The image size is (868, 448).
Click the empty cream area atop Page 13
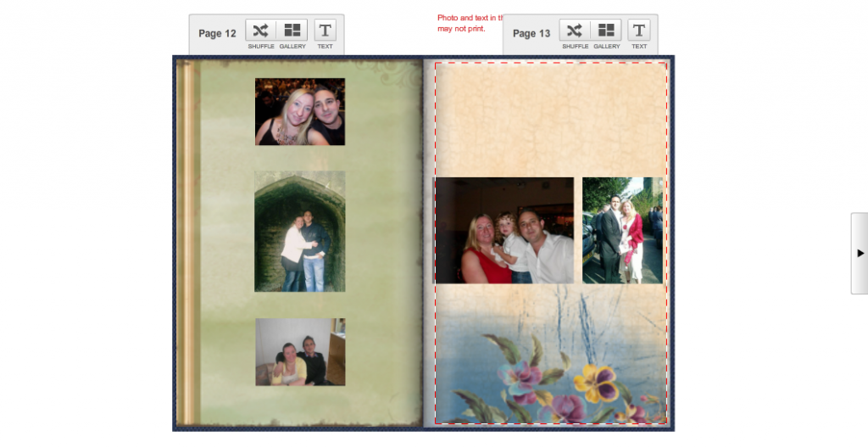click(551, 119)
